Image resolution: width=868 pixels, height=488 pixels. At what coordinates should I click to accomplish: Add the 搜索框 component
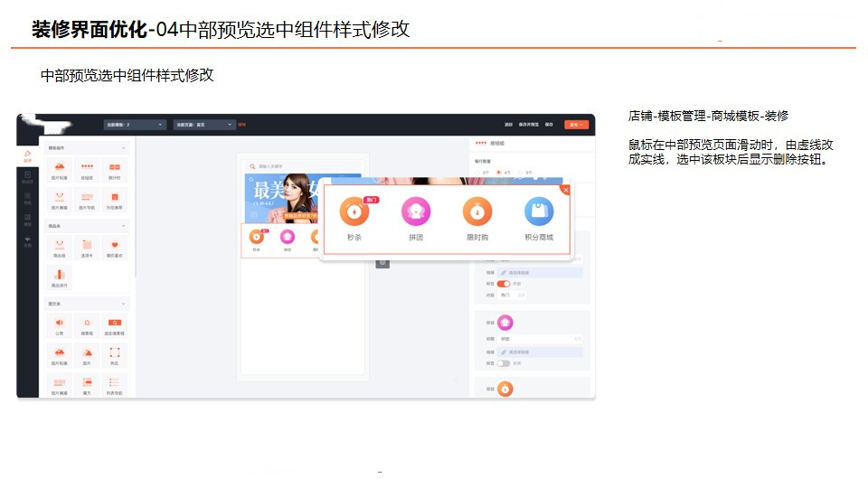[87, 325]
